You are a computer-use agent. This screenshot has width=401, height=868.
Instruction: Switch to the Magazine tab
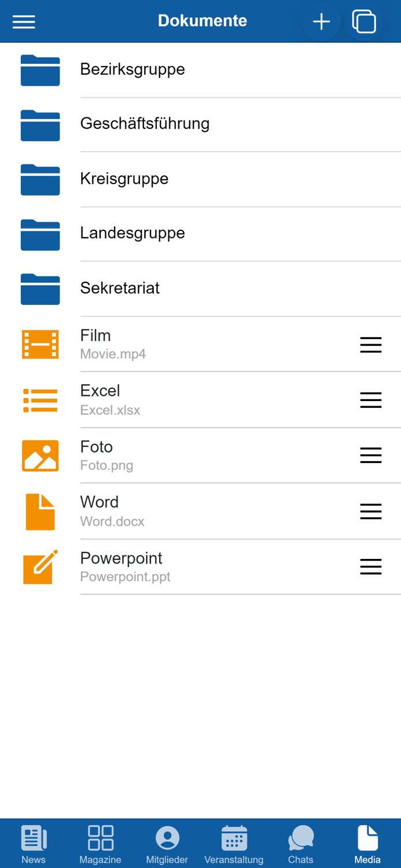(100, 844)
